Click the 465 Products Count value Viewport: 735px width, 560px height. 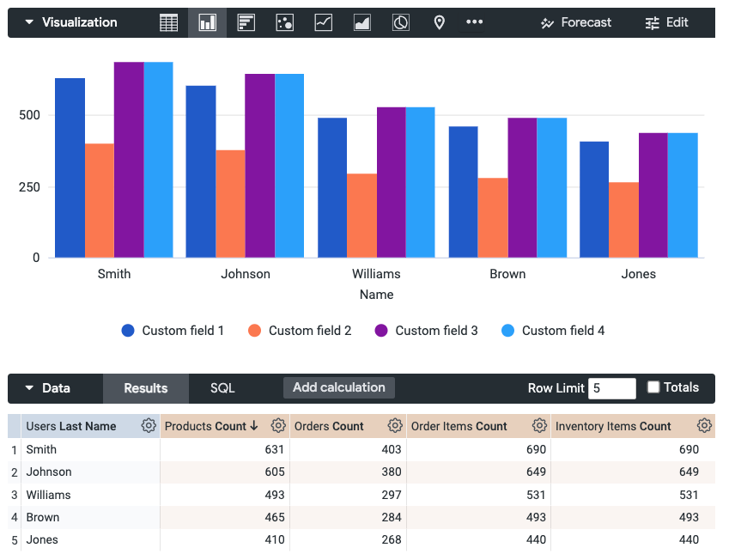274,517
